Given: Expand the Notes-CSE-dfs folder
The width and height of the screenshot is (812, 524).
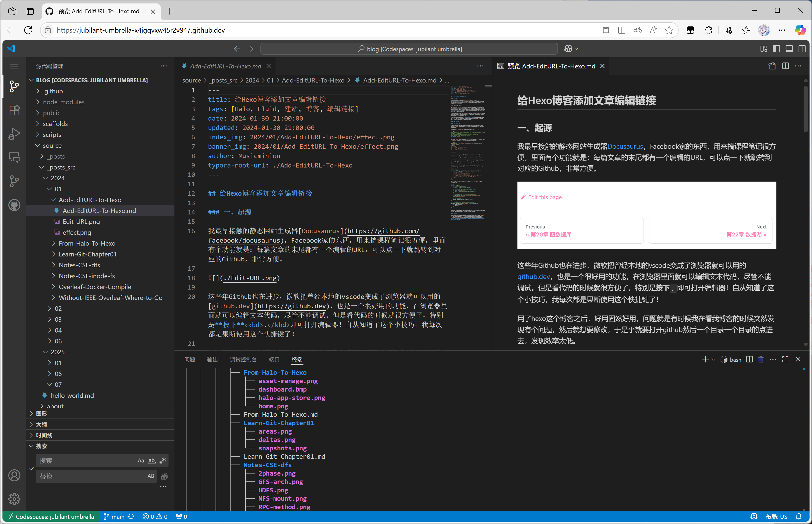Looking at the screenshot, I should coord(100,265).
